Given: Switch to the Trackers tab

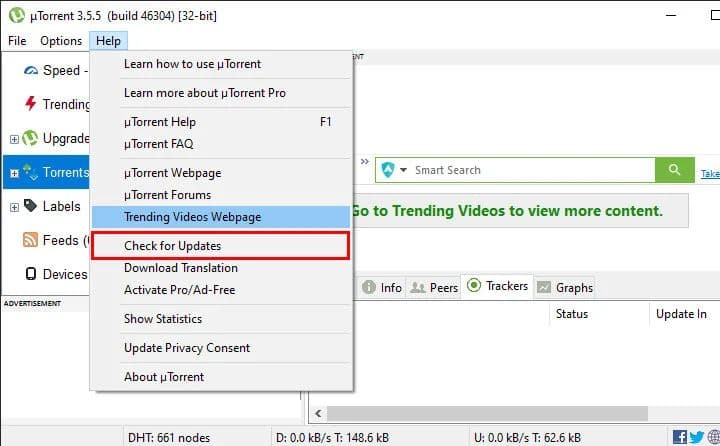Looking at the screenshot, I should [x=497, y=286].
